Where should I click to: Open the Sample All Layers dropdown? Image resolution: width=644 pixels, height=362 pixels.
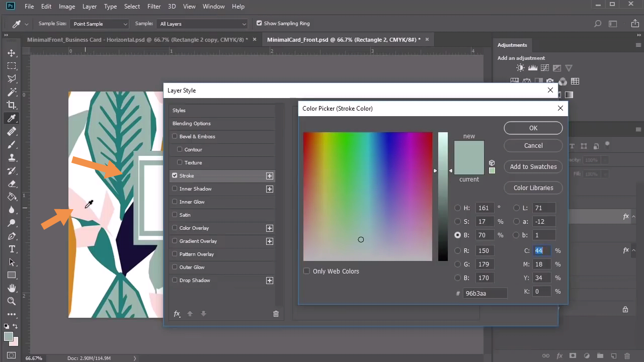(x=203, y=24)
